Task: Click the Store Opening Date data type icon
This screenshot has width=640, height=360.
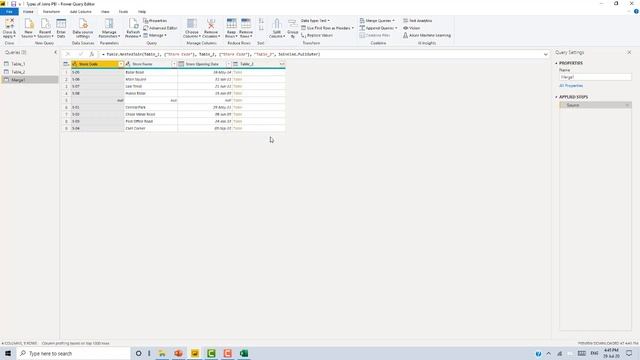Action: [x=181, y=64]
